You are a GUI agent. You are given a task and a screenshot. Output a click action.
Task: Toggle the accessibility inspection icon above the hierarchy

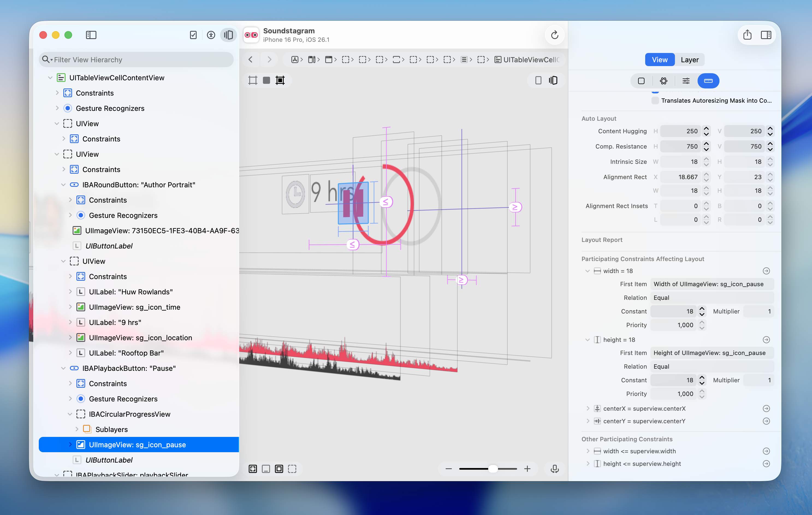tap(211, 35)
